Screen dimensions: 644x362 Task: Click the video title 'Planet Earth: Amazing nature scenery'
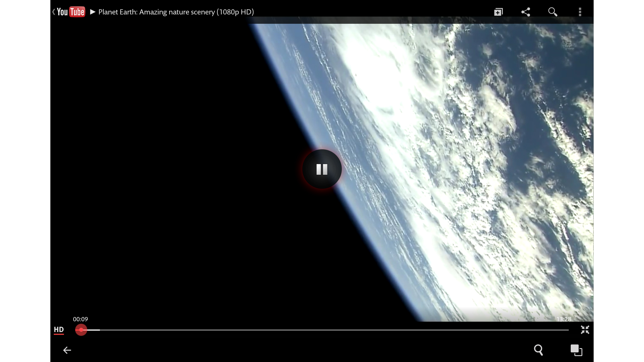[176, 12]
